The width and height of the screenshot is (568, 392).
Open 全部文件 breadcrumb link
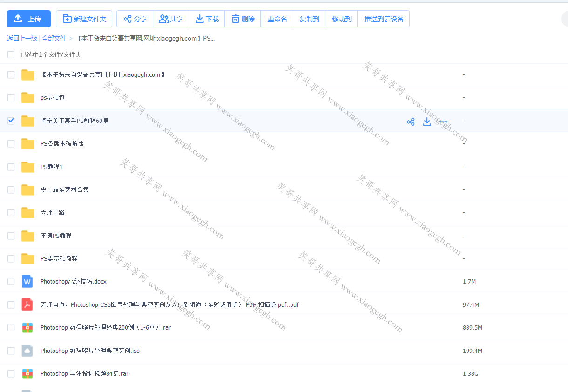coord(54,38)
